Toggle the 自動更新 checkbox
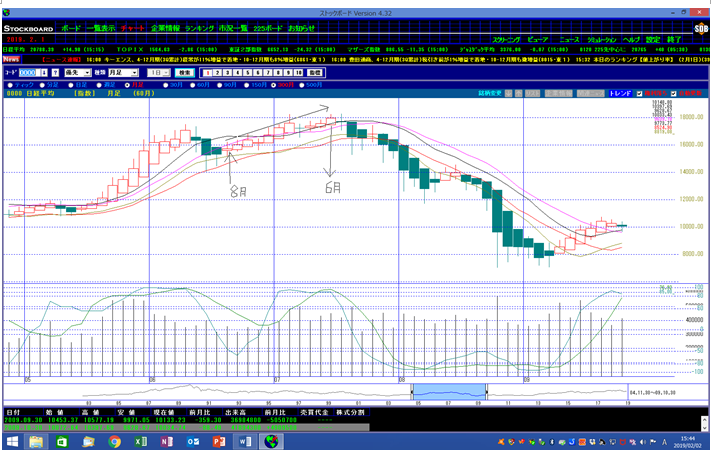 point(673,93)
